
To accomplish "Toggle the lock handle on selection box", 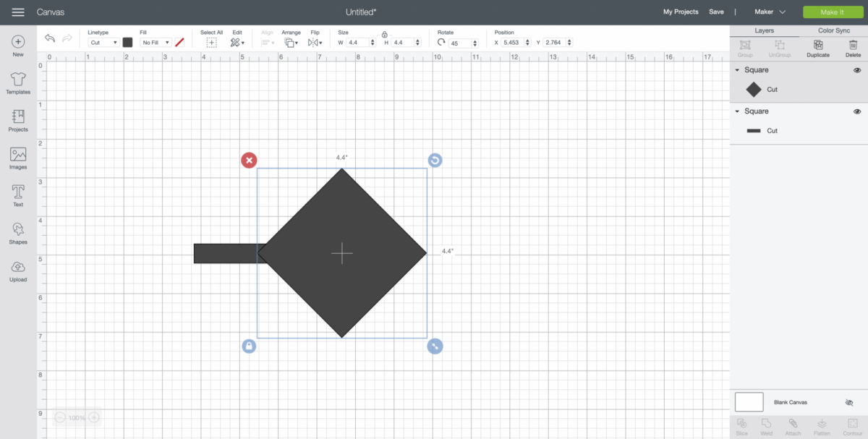I will click(x=249, y=346).
